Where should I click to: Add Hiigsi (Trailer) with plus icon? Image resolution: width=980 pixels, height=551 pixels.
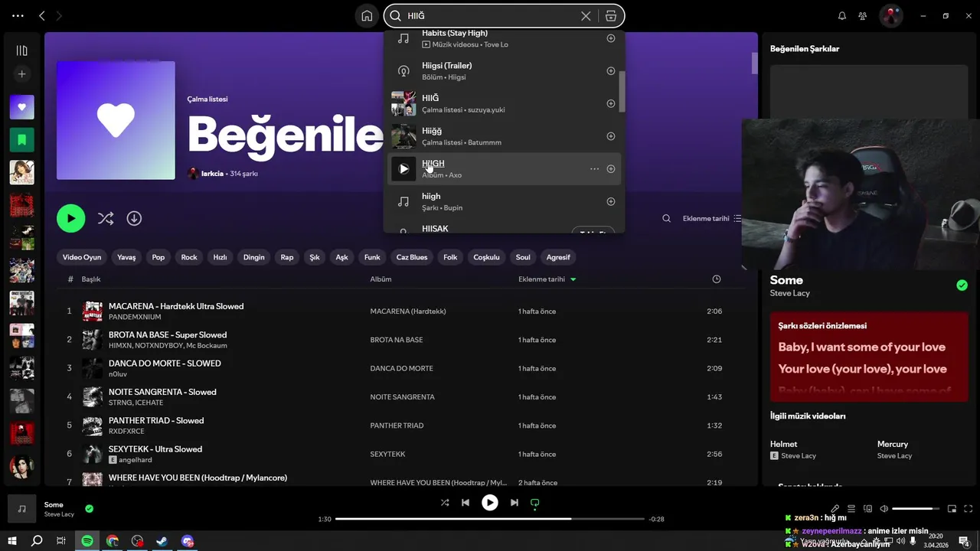pyautogui.click(x=610, y=71)
